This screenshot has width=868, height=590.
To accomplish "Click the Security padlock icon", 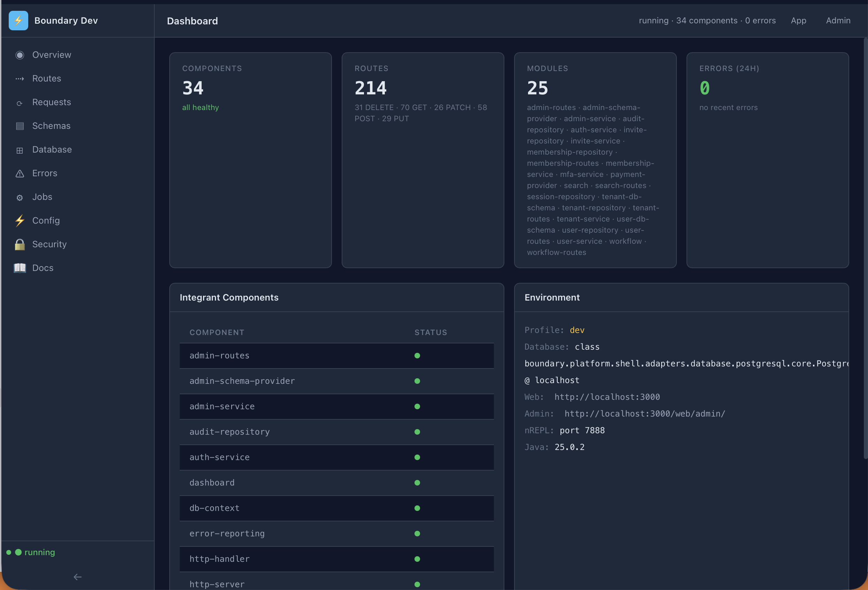I will 20,244.
